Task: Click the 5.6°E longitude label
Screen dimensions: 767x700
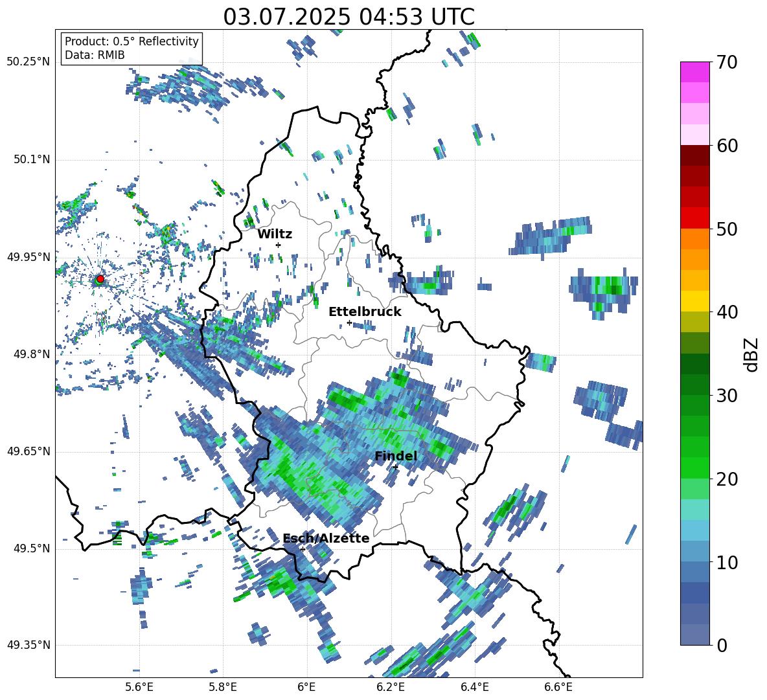Action: pos(139,687)
